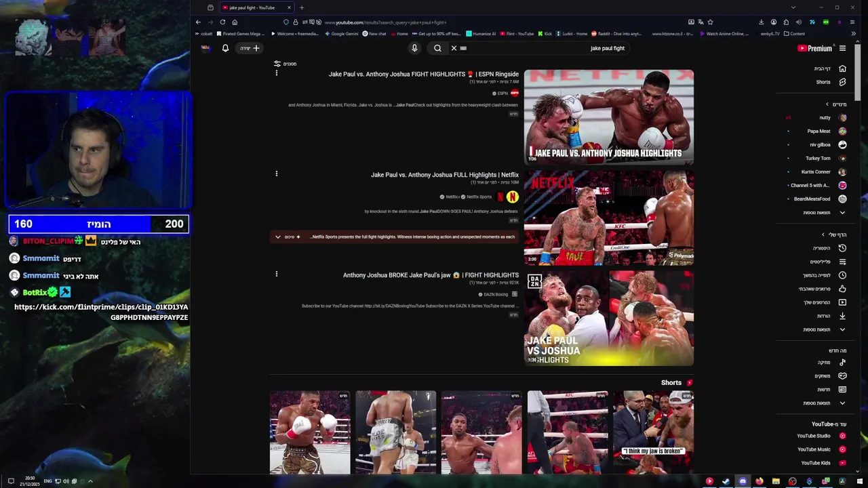Expand more subscriptions below BeardMeatsFood
Screen dimensions: 868x488
pos(824,212)
